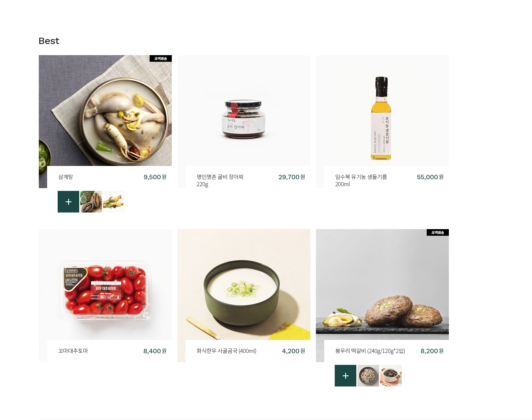Open 봉우리 떡갈비 (240g/120g*2입) link
This screenshot has height=420, width=532.
coord(370,351)
